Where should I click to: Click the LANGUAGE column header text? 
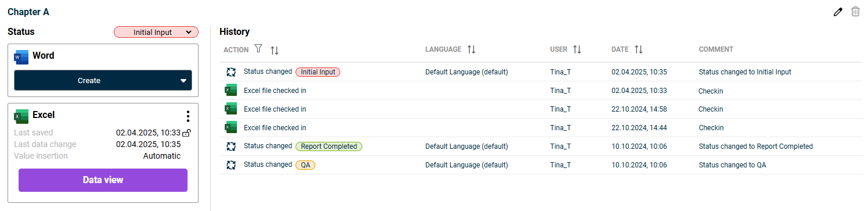click(443, 49)
